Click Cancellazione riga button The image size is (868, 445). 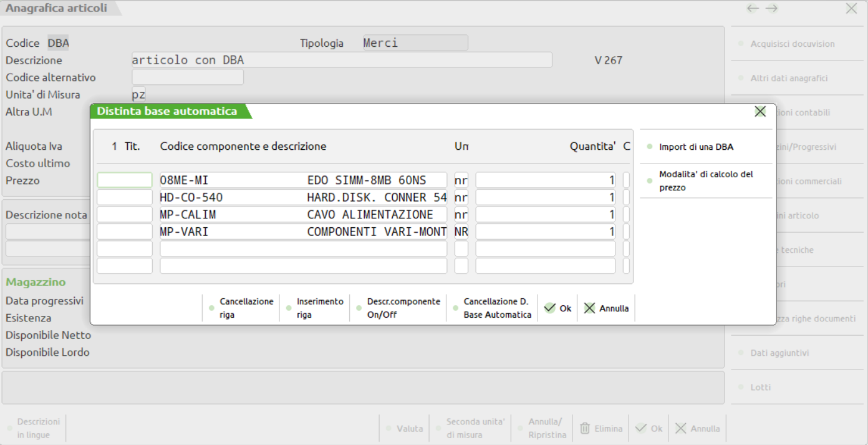click(241, 308)
